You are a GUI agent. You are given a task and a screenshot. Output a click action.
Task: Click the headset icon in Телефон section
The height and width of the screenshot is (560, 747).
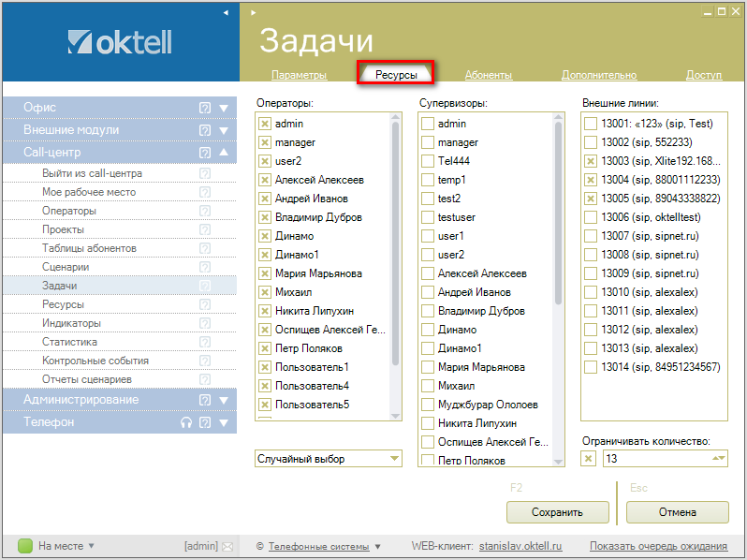click(185, 422)
